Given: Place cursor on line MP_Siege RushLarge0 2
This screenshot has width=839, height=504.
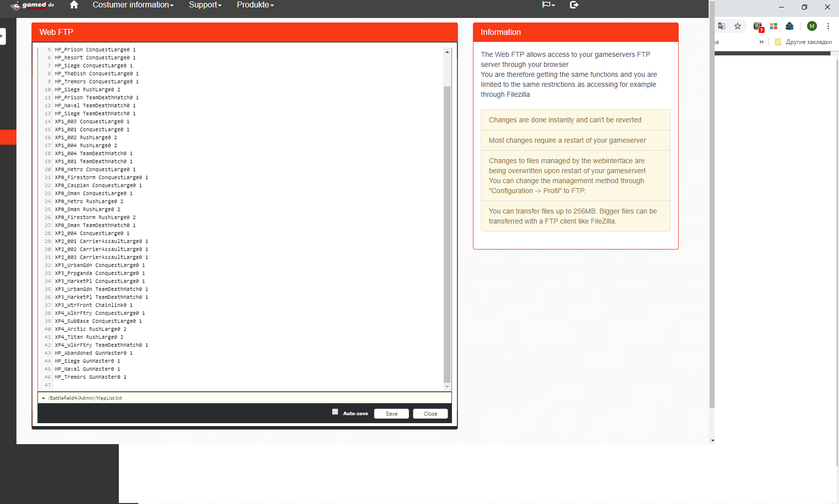Looking at the screenshot, I should pyautogui.click(x=87, y=90).
